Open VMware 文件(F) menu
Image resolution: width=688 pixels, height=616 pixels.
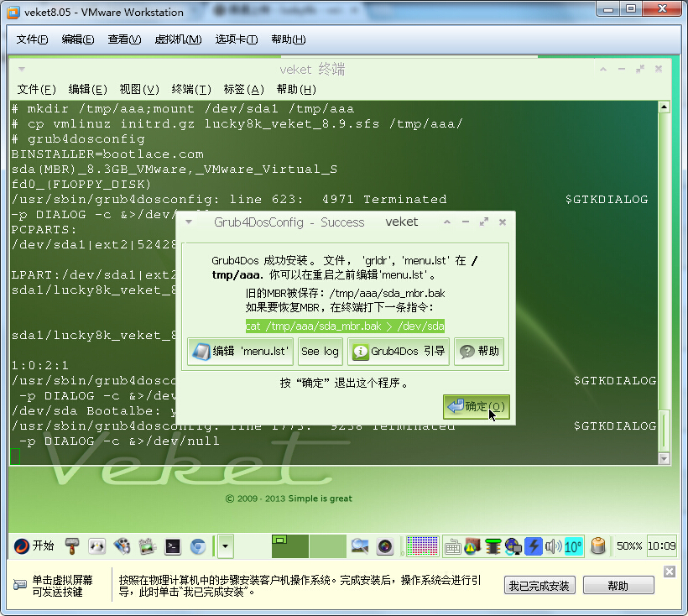pos(32,39)
